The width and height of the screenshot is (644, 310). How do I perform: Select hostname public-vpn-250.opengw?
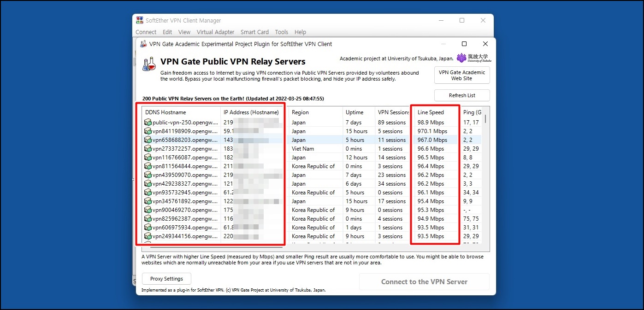point(185,123)
